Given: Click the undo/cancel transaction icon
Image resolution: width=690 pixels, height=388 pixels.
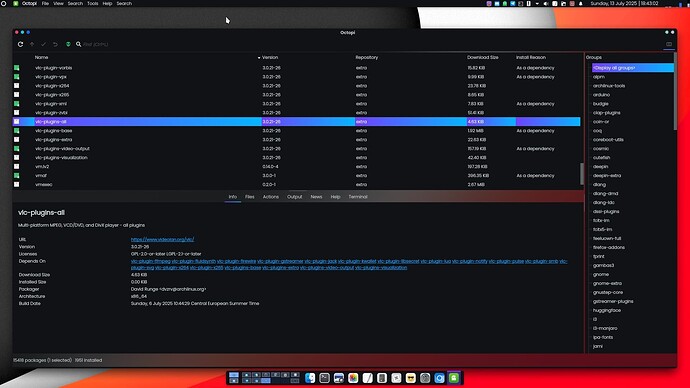Looking at the screenshot, I should pos(55,44).
